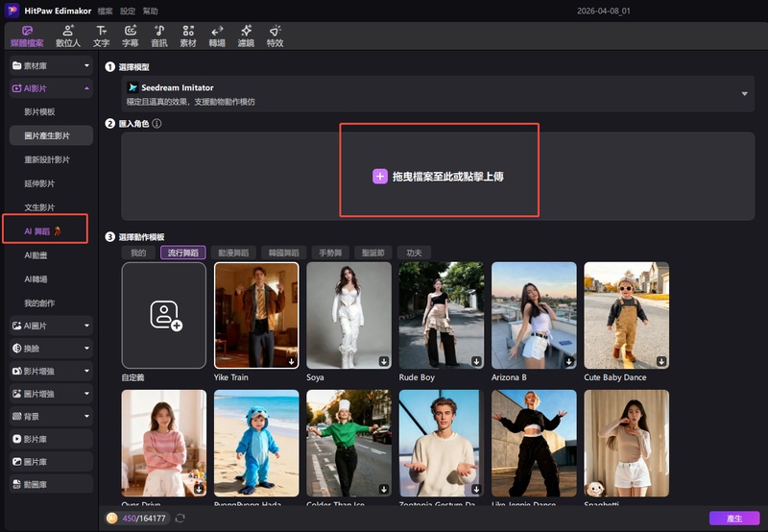Click the info icon beside 匯入角色

[156, 124]
